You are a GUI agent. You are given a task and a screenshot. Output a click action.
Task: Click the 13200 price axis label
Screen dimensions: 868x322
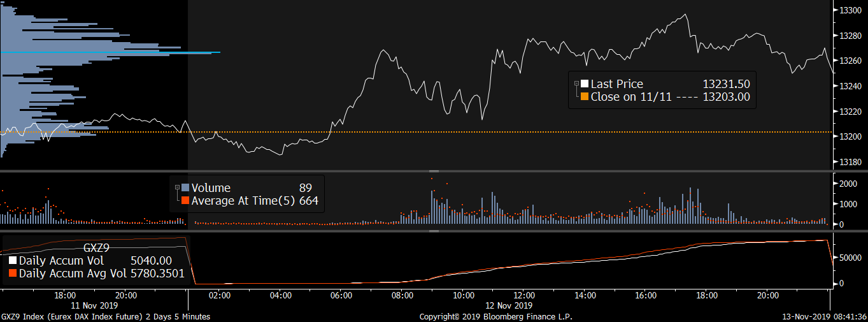[x=852, y=136]
